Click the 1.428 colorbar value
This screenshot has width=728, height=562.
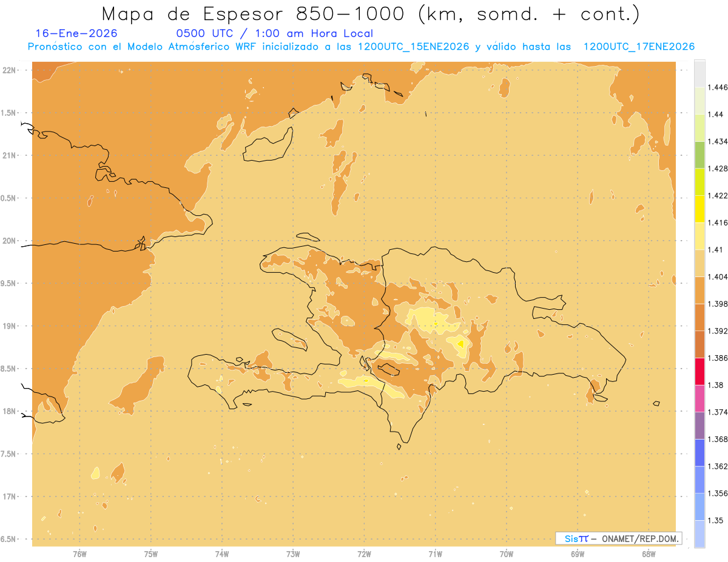pos(717,168)
